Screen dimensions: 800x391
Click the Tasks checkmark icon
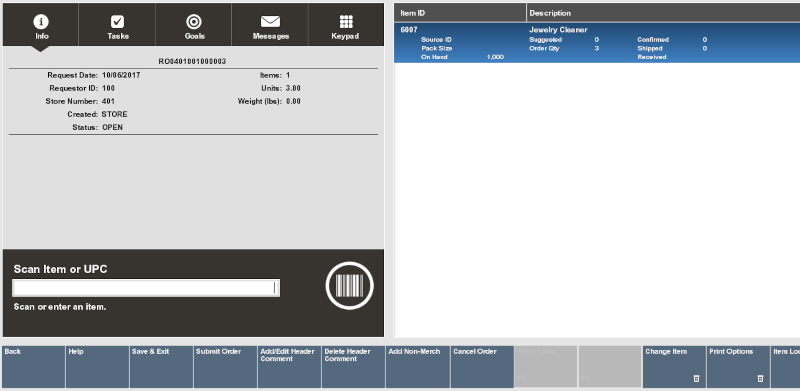coord(117,21)
